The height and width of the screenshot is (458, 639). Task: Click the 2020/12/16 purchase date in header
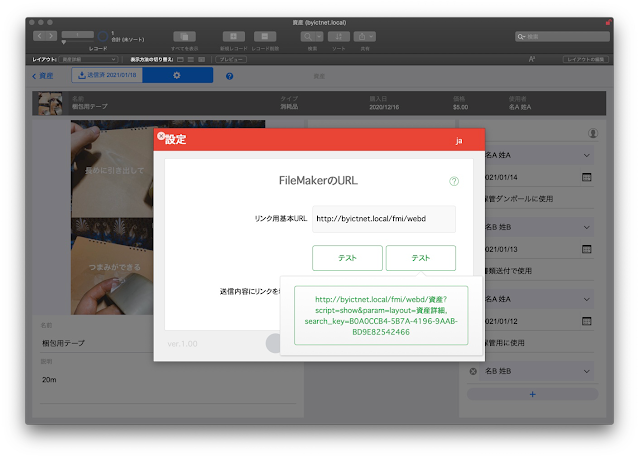click(384, 107)
